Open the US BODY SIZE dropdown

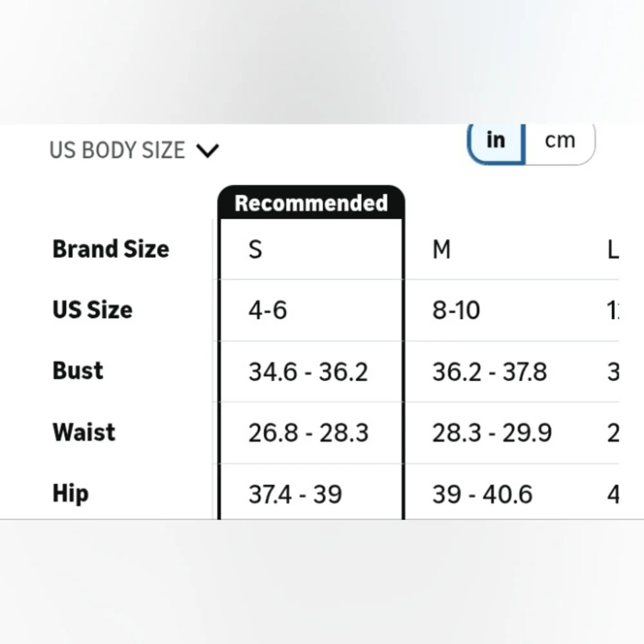point(117,150)
